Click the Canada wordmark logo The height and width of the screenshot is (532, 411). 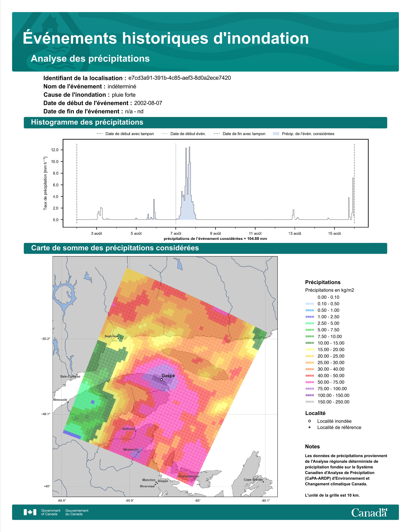(369, 512)
